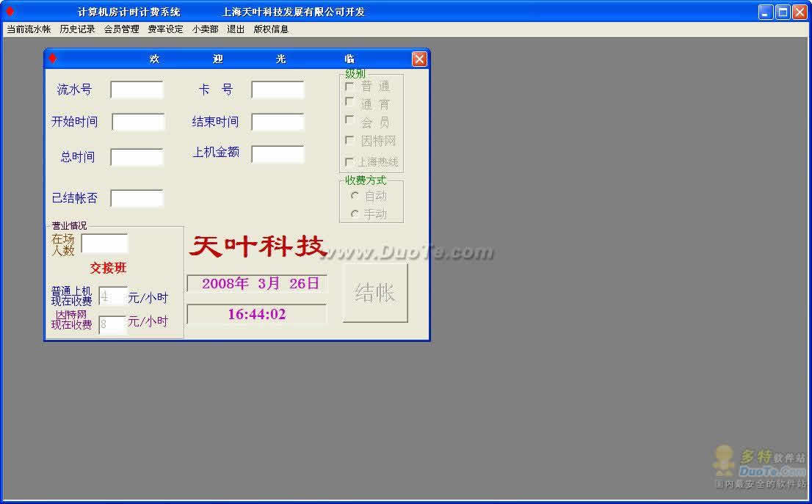Check the 上海热线 level checkbox
The height and width of the screenshot is (504, 812).
(349, 161)
